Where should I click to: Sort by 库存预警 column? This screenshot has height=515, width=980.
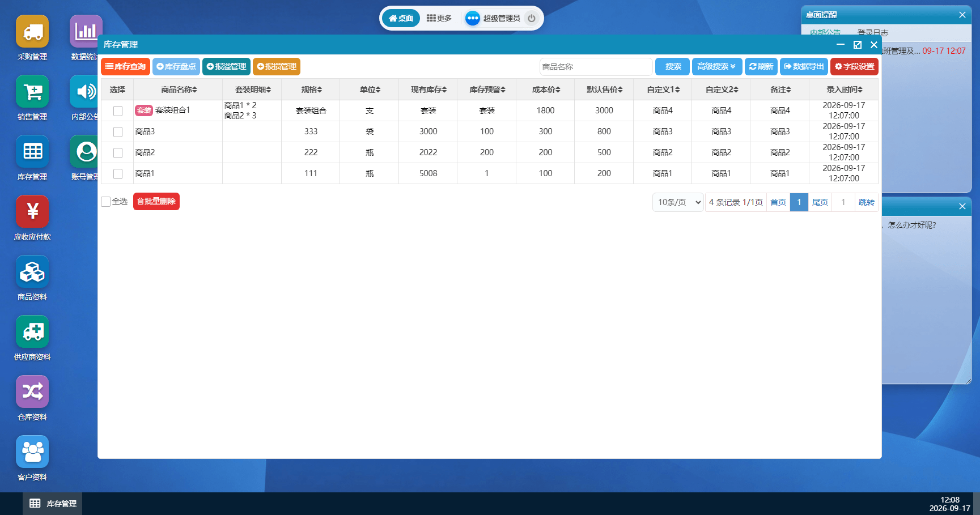point(487,90)
